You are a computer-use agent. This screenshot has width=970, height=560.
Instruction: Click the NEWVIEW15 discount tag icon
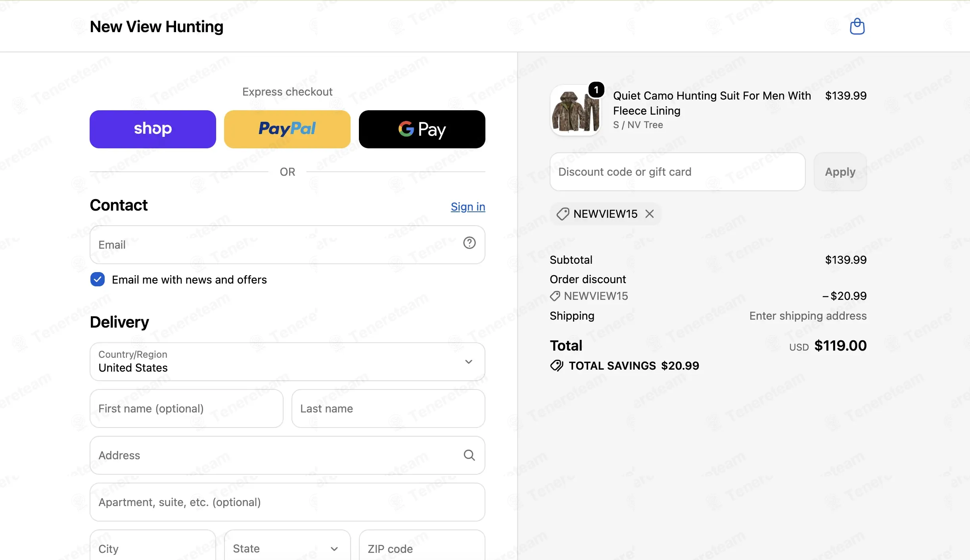[562, 214]
